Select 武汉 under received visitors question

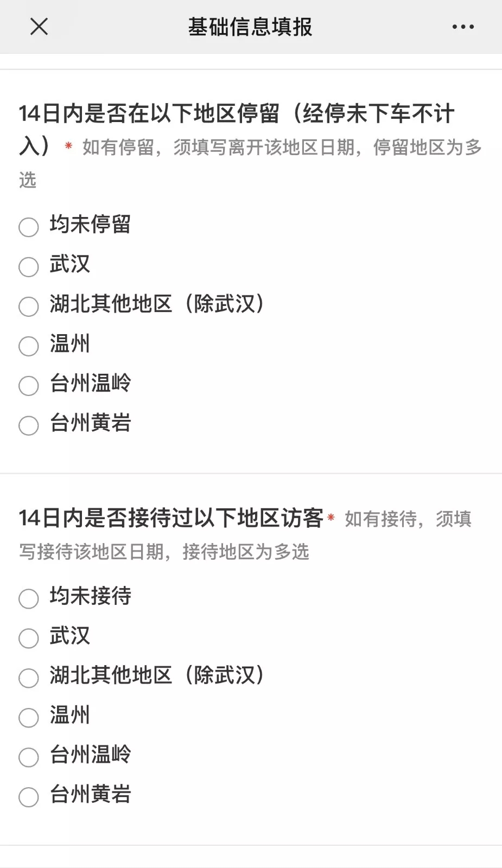[29, 638]
